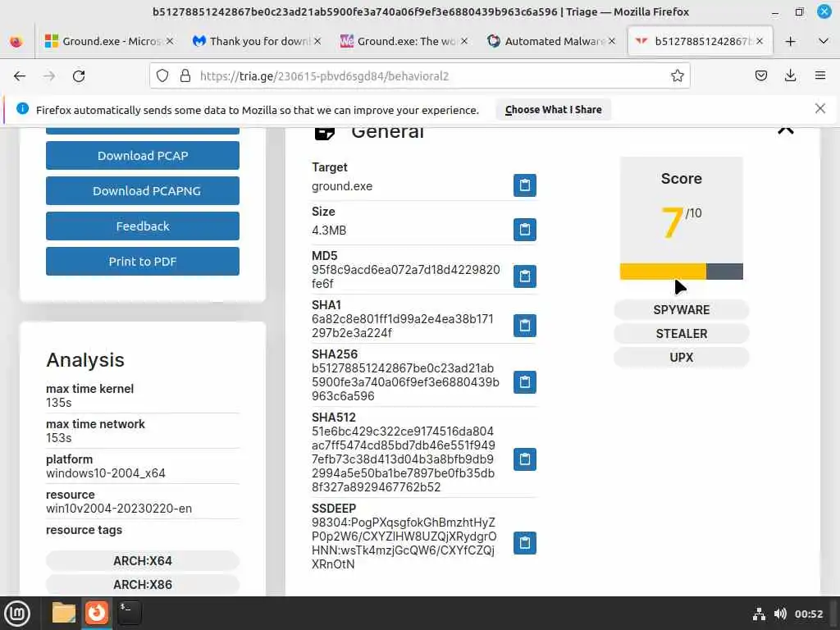Open the Firefox application menu
840x630 pixels.
(x=819, y=76)
